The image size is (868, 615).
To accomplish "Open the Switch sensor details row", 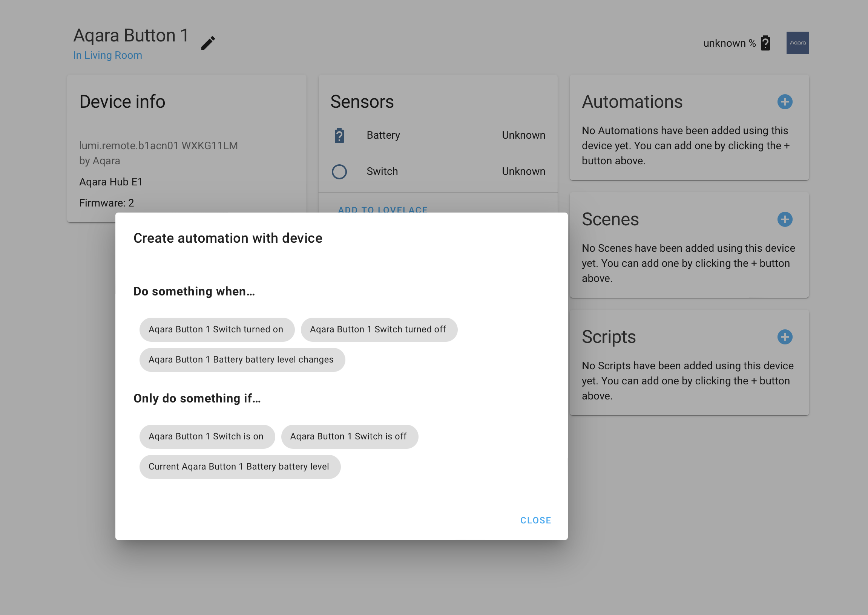I will [382, 171].
